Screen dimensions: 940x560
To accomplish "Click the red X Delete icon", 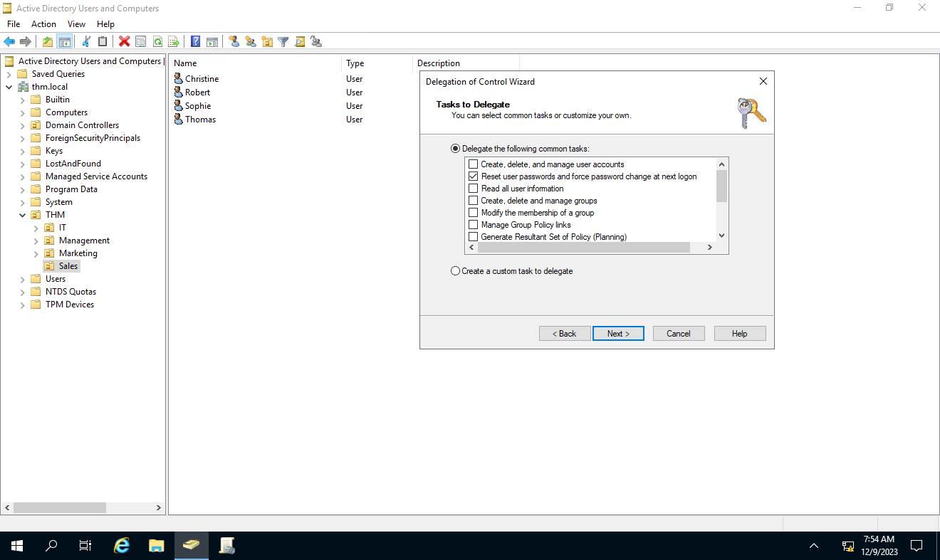I will point(125,42).
